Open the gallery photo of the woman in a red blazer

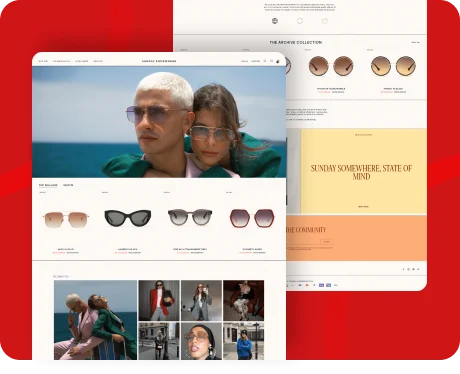click(159, 300)
